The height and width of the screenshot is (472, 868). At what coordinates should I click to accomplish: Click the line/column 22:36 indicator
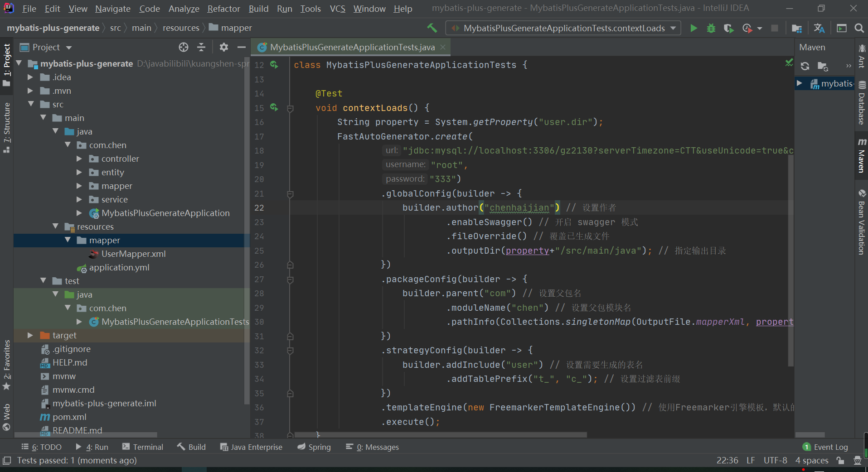727,460
